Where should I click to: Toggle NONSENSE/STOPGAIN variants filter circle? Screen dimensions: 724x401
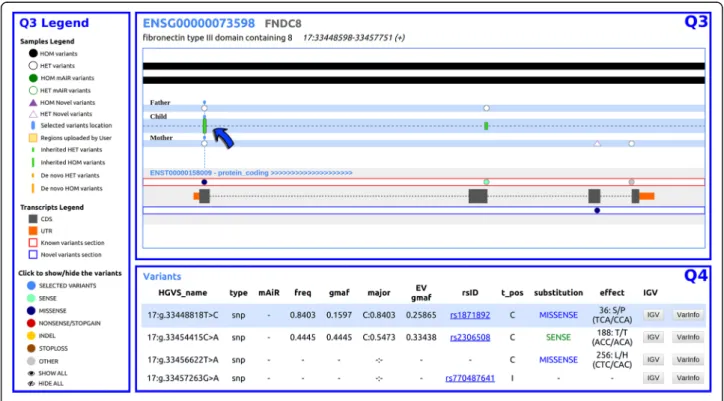click(x=31, y=323)
